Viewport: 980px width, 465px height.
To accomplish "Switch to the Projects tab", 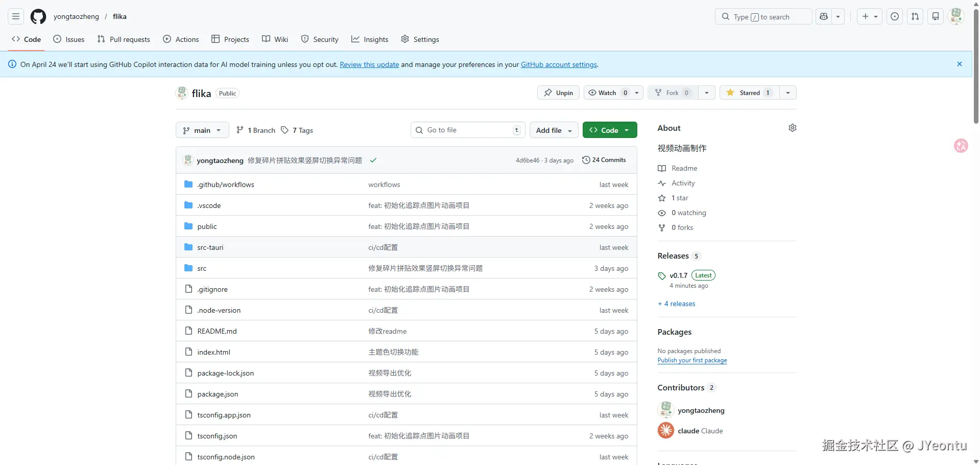I will point(230,39).
